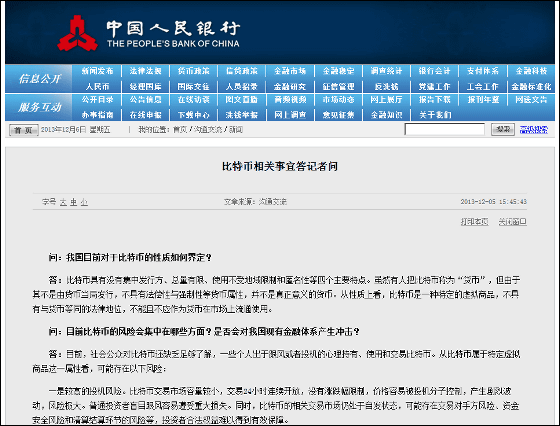Open the 市场动态 section
The width and height of the screenshot is (560, 426).
coord(339,100)
